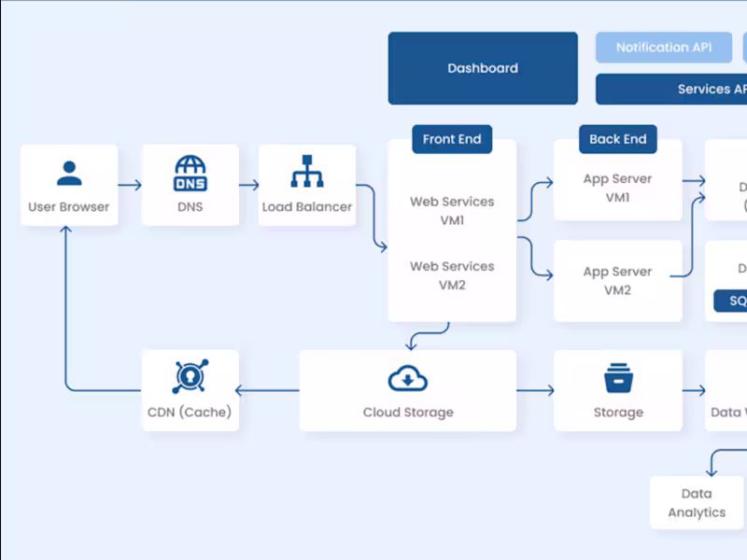Toggle the Front End header badge
Viewport: 747px width, 560px height.
(452, 138)
